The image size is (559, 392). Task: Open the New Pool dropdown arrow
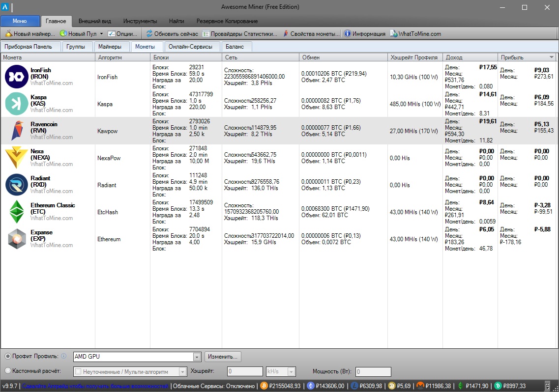[101, 34]
